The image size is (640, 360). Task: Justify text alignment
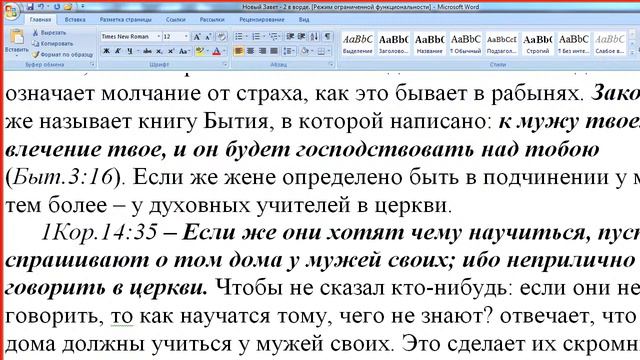coord(274,51)
